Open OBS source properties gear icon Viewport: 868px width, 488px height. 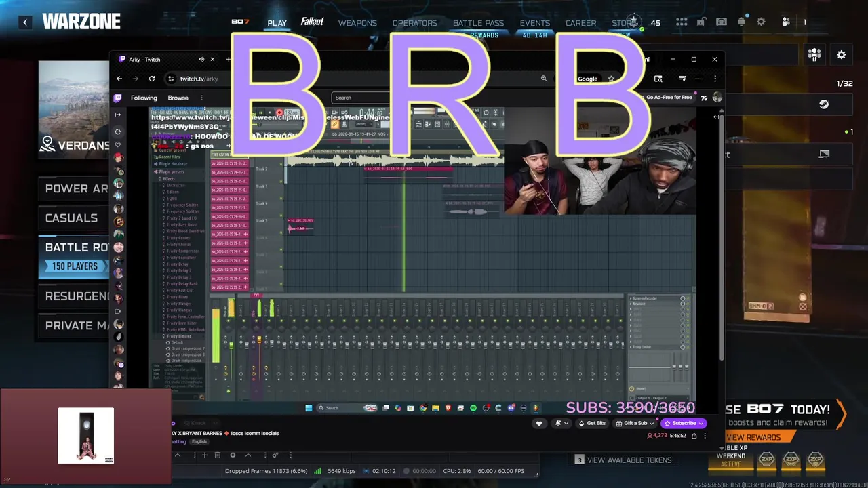[x=233, y=455]
